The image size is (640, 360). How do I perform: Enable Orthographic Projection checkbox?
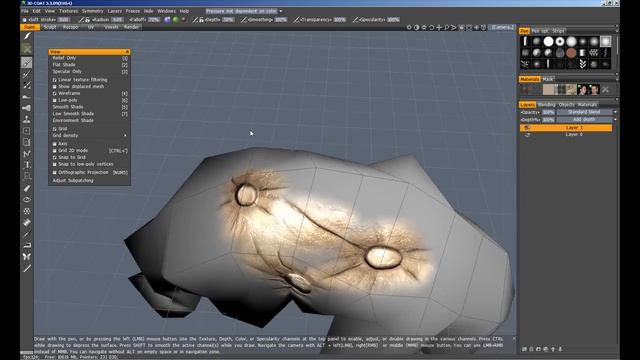click(x=55, y=173)
